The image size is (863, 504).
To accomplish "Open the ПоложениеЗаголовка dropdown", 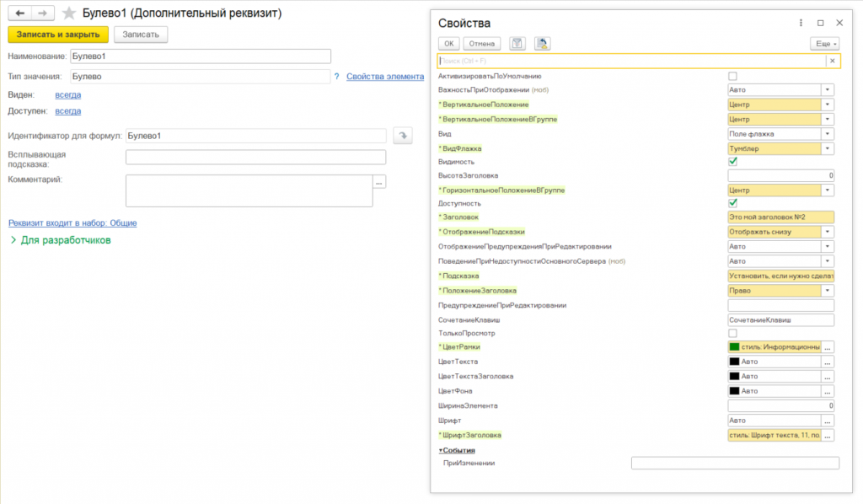I will (x=828, y=290).
